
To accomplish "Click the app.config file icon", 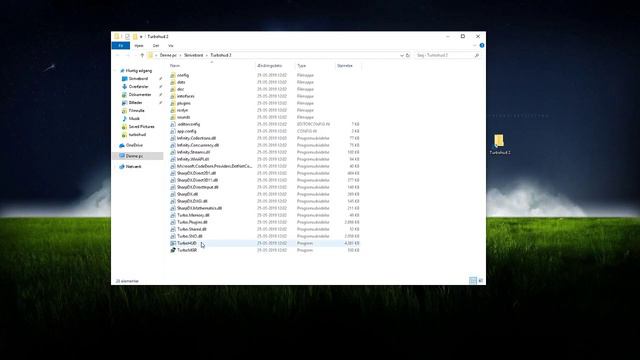I will (173, 131).
